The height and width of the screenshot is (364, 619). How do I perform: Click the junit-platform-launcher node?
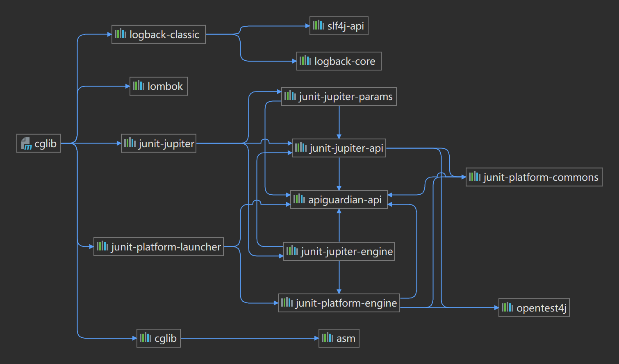(159, 247)
